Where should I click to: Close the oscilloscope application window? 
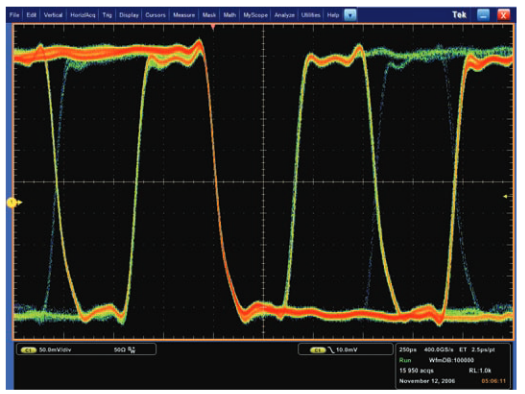[x=503, y=15]
